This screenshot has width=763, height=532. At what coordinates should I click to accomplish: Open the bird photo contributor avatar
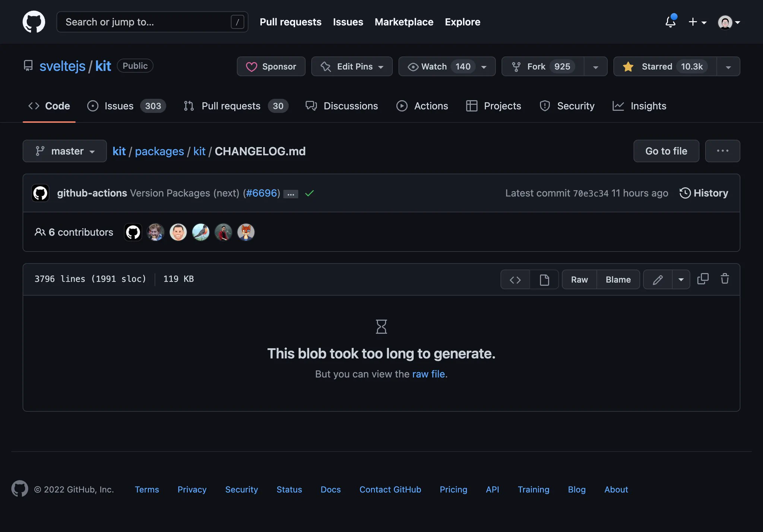(201, 232)
